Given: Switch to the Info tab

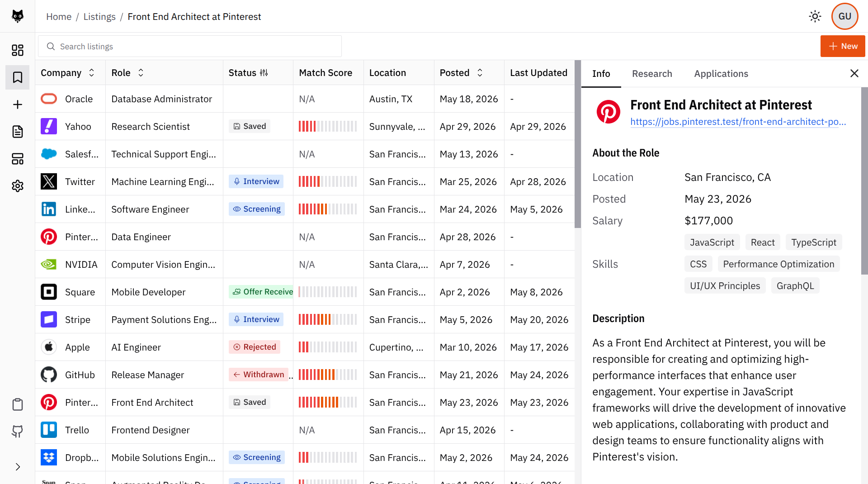Looking at the screenshot, I should coord(601,74).
